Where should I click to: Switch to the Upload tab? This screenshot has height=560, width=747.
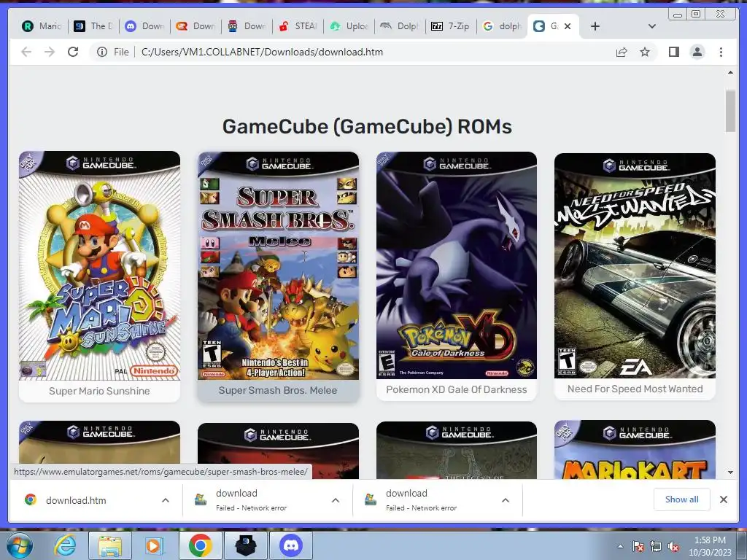coord(349,26)
